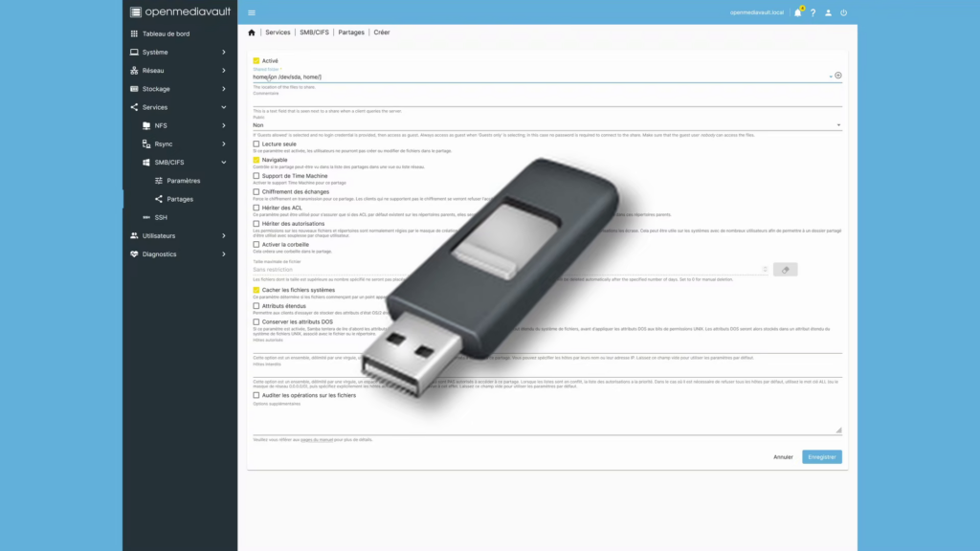Open the Public dropdown showing Non
This screenshot has height=551, width=980.
pyautogui.click(x=546, y=124)
